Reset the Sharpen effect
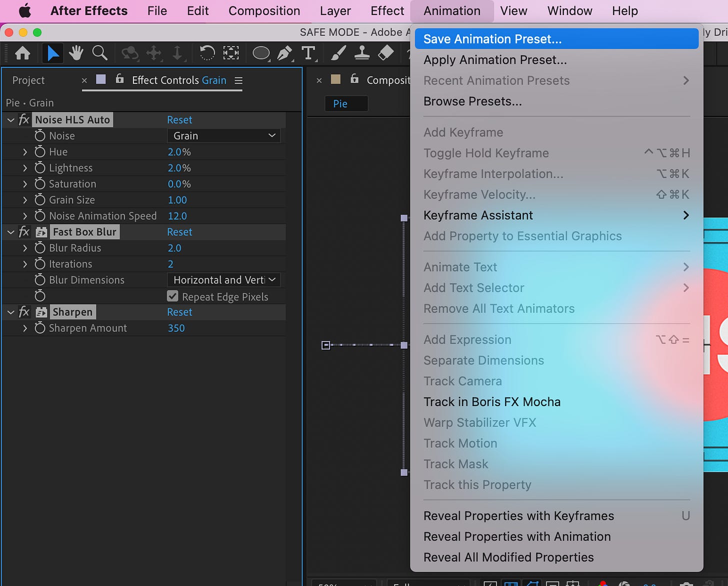 179,312
